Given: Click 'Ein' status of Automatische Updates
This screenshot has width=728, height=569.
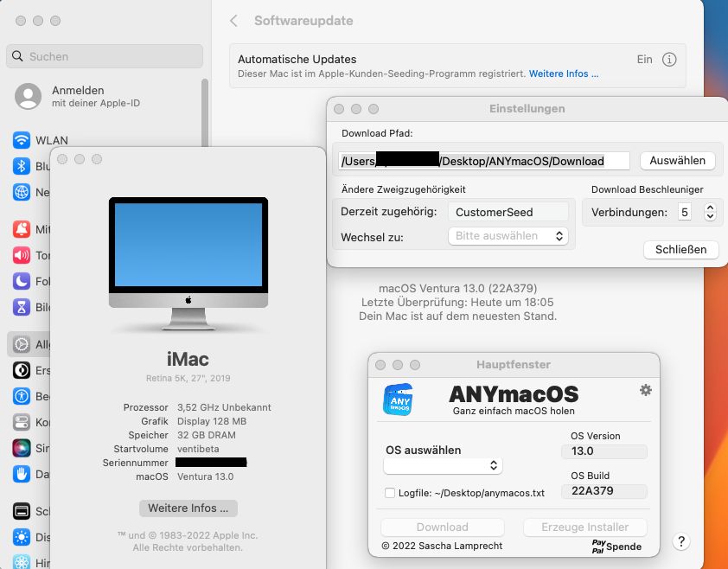Looking at the screenshot, I should tap(644, 60).
